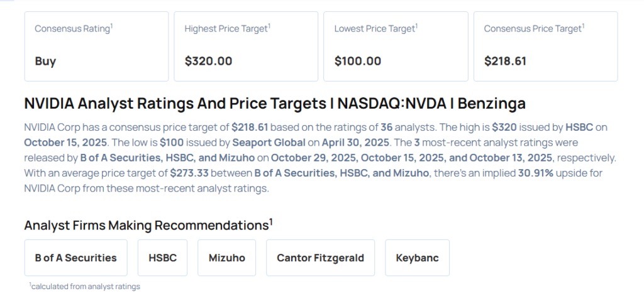The width and height of the screenshot is (644, 301).
Task: Click the Analyst Firms Making Recommendations heading
Action: pyautogui.click(x=146, y=226)
